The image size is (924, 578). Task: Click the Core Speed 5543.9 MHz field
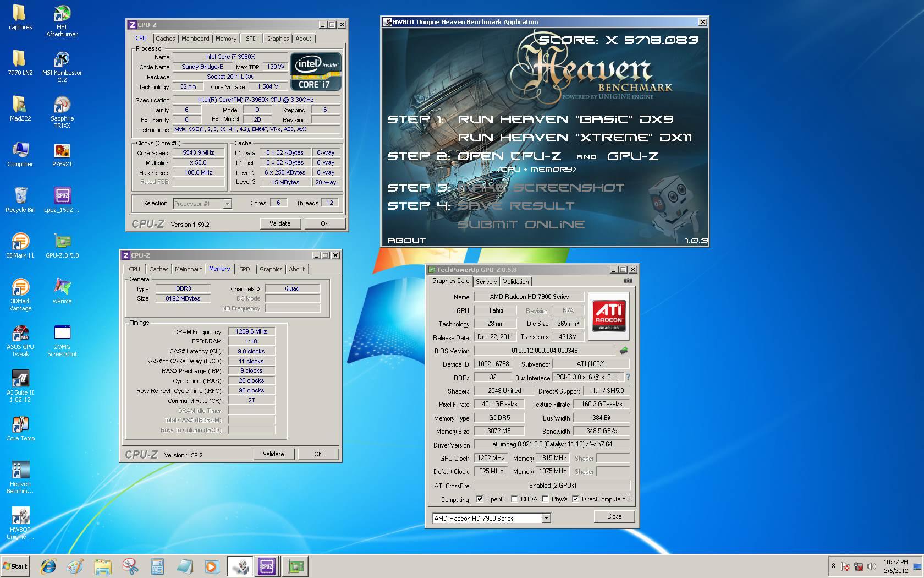(199, 153)
